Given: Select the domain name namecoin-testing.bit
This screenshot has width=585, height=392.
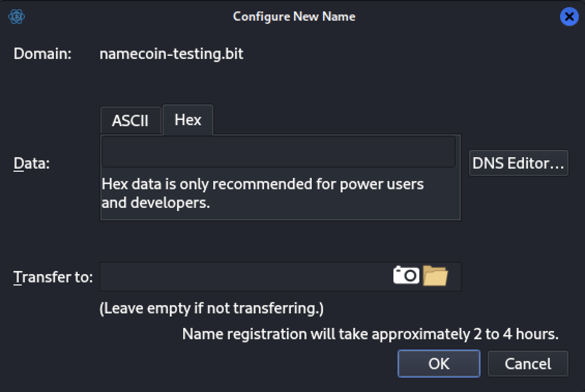Looking at the screenshot, I should click(172, 53).
